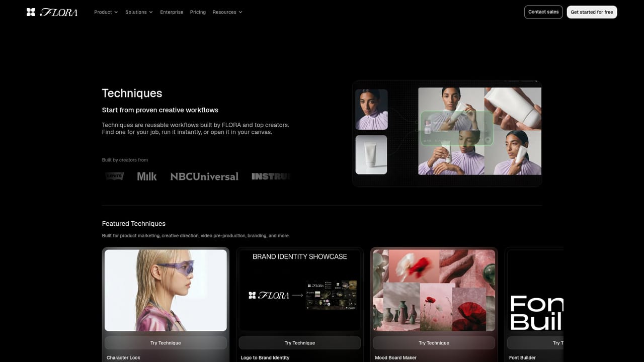The height and width of the screenshot is (362, 644).
Task: Open the Mood Board Maker collage thumbnail
Action: (x=434, y=291)
